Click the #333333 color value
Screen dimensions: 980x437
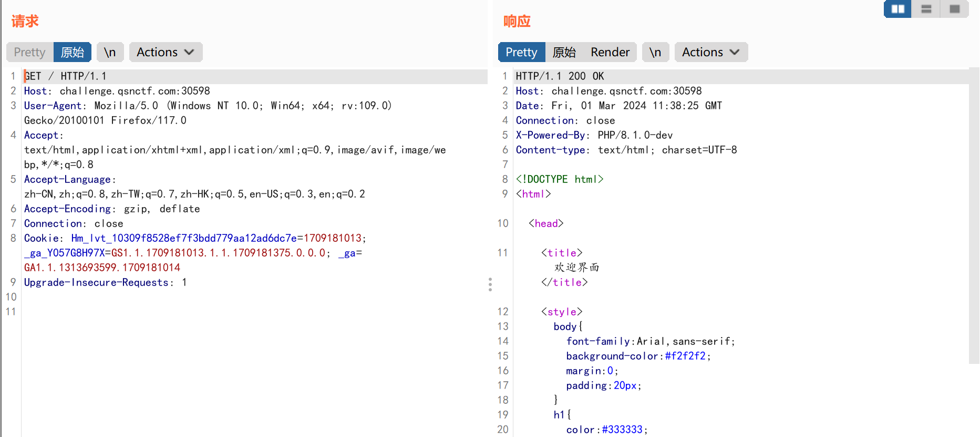pos(622,430)
